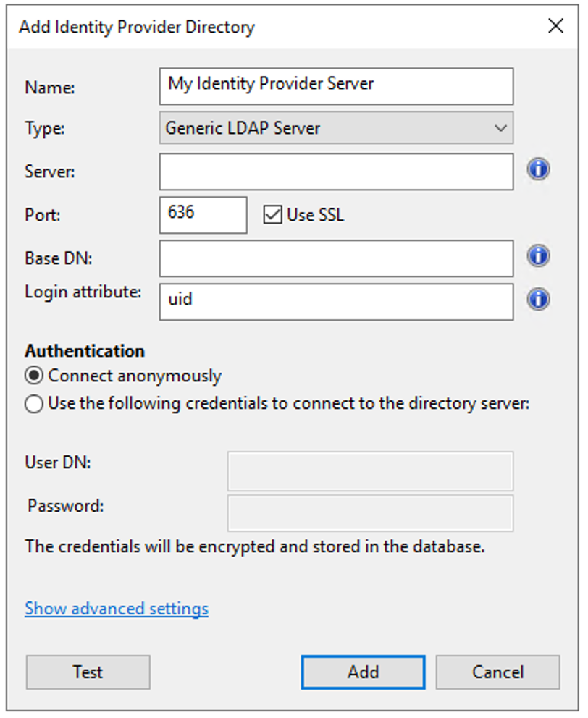
Task: Click the Test button
Action: (x=88, y=672)
